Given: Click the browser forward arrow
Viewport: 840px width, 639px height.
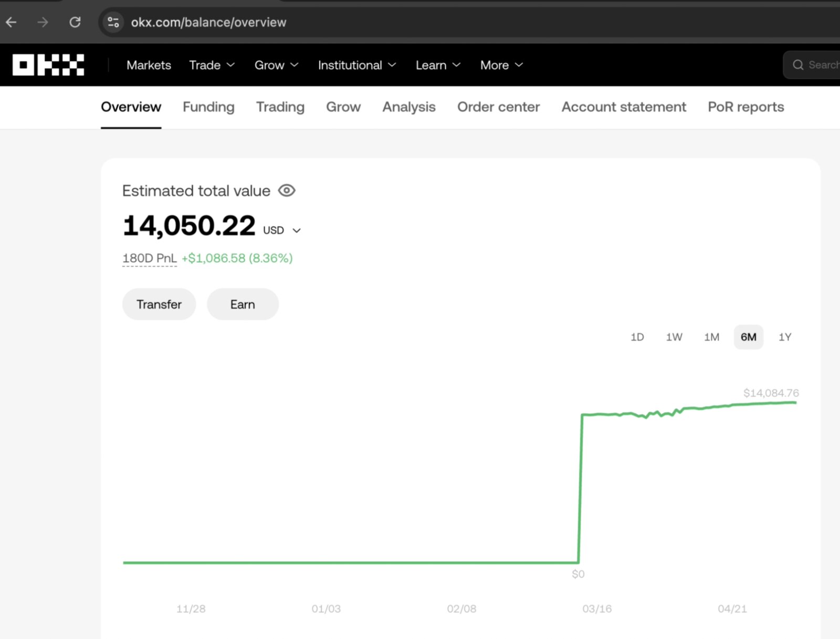Looking at the screenshot, I should (43, 22).
